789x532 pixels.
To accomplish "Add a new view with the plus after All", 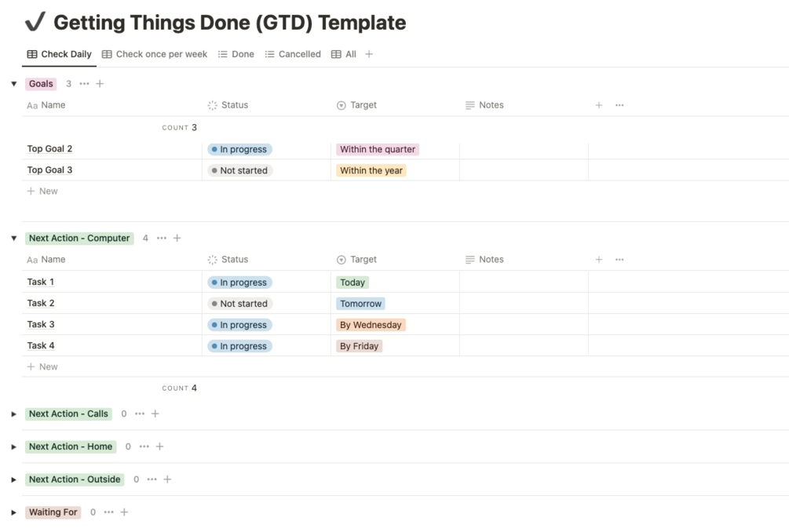I will point(367,54).
